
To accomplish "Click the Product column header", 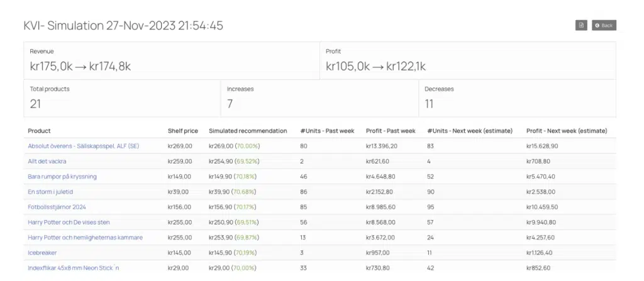I will tap(40, 131).
